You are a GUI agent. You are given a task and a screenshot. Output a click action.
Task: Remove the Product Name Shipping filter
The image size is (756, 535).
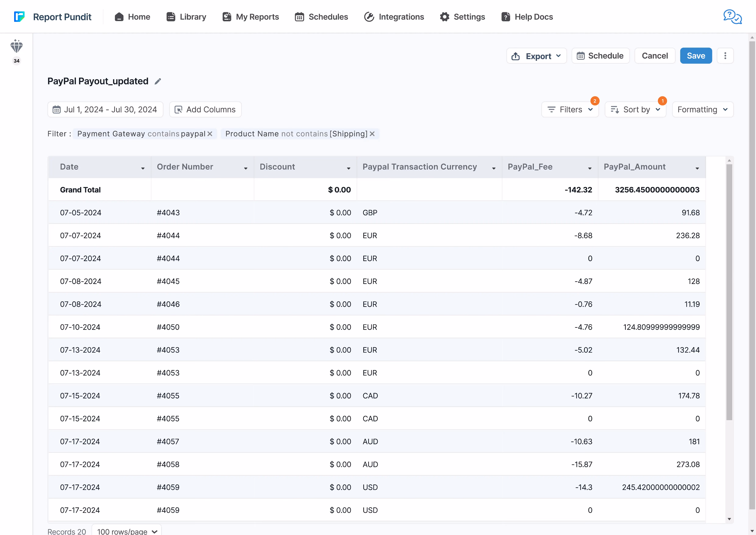[x=372, y=134]
